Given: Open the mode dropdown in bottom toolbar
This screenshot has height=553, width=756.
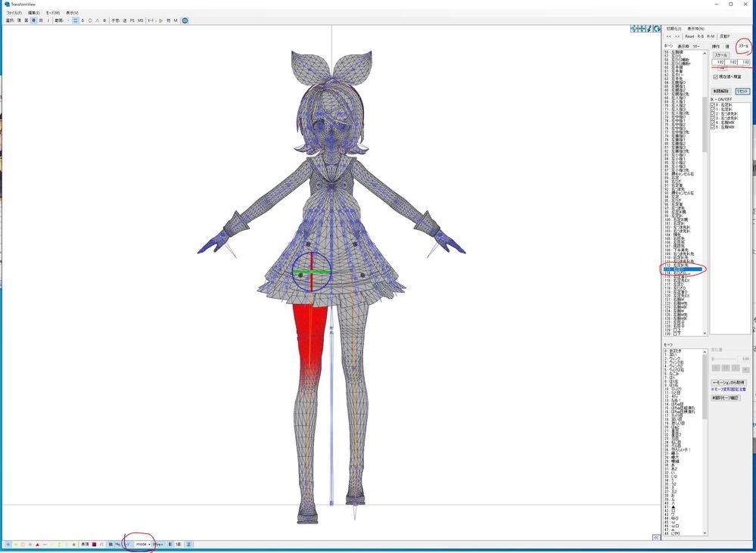Looking at the screenshot, I should click(x=143, y=545).
